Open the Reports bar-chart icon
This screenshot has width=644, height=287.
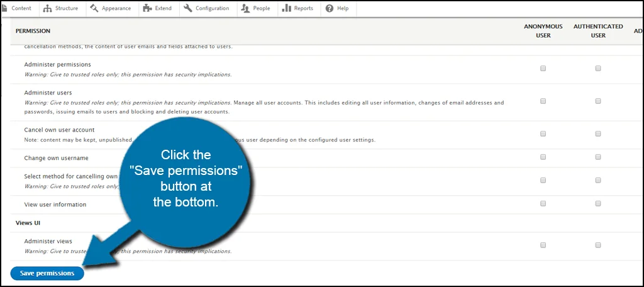(x=286, y=8)
